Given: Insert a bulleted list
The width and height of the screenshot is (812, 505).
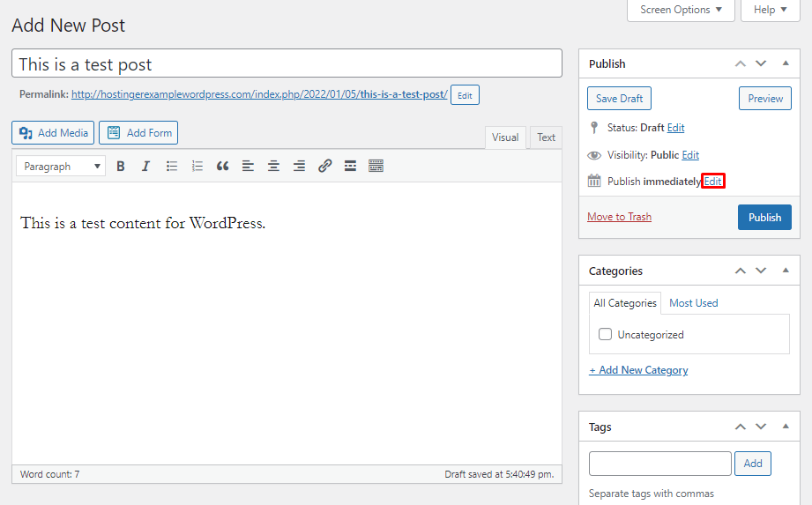Looking at the screenshot, I should [172, 166].
